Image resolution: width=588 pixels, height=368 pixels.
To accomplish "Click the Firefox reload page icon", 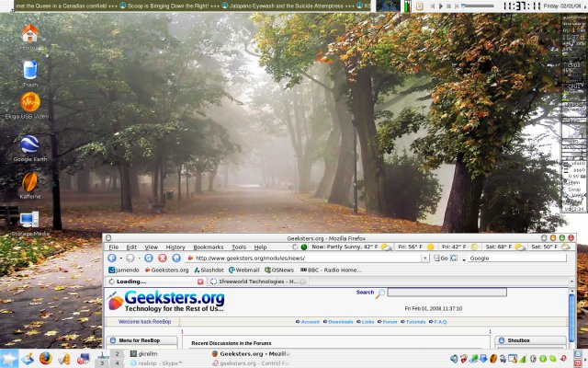I will tap(149, 259).
